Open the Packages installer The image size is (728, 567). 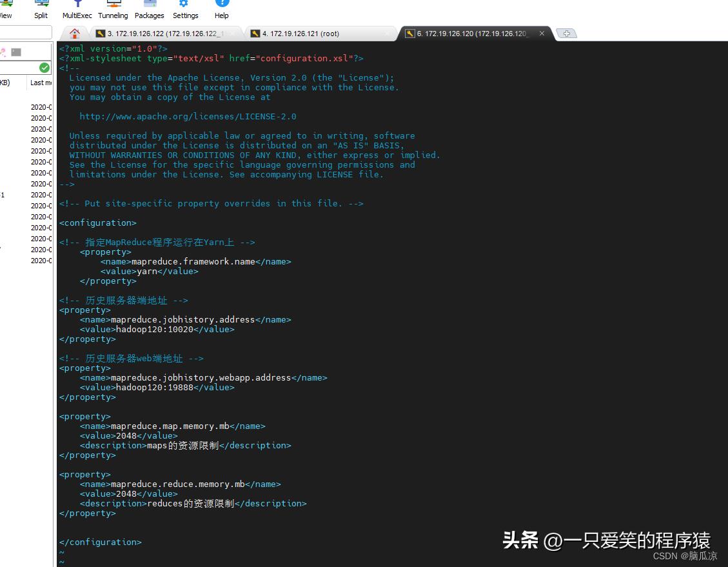coord(149,9)
